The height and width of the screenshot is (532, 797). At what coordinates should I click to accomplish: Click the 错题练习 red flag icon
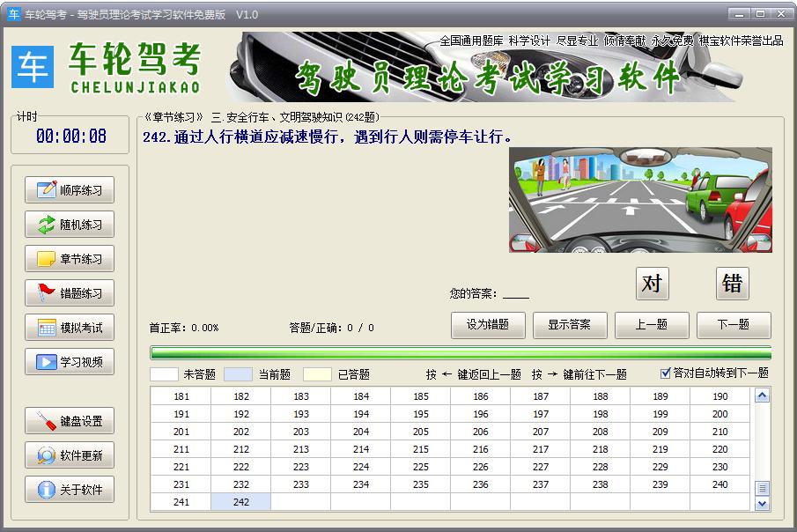point(46,293)
